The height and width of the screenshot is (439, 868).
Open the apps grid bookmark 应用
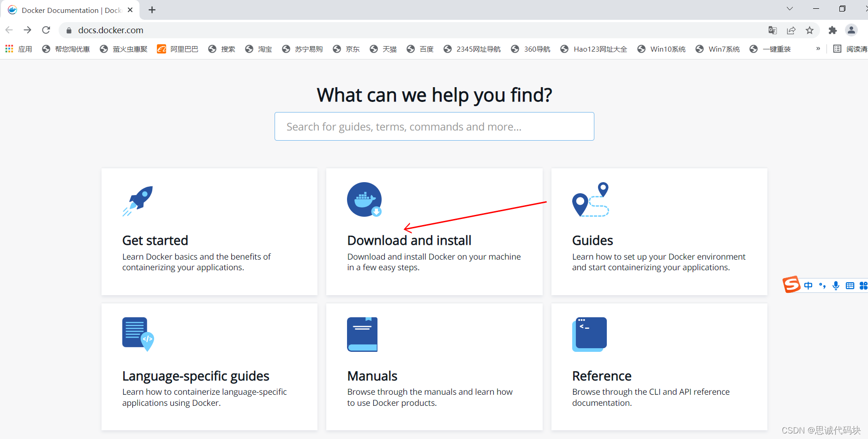19,49
